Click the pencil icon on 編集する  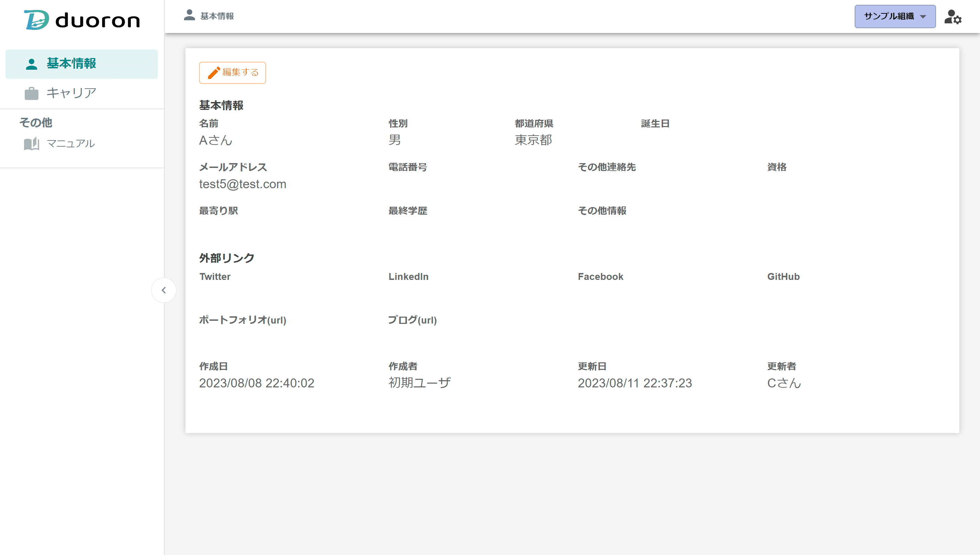coord(214,72)
